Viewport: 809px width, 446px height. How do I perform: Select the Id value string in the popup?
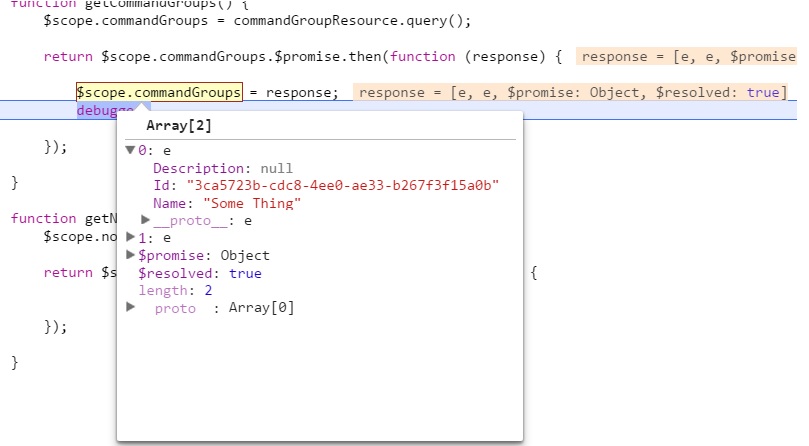coord(343,185)
